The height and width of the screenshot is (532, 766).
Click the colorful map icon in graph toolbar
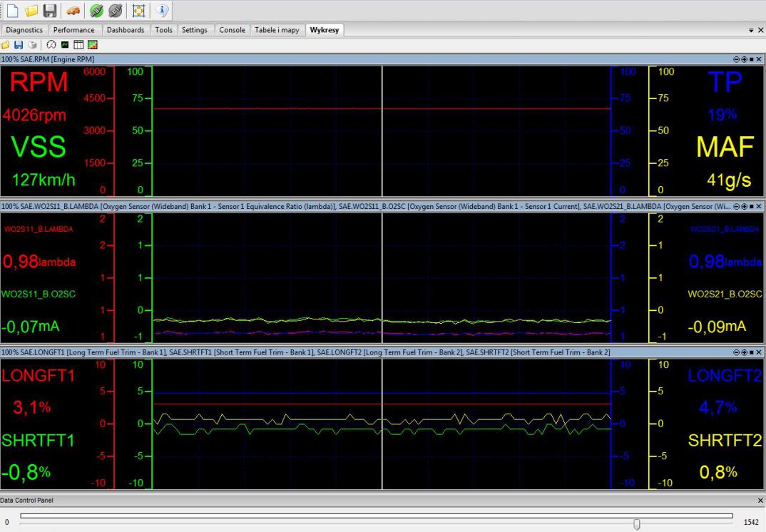[x=92, y=45]
